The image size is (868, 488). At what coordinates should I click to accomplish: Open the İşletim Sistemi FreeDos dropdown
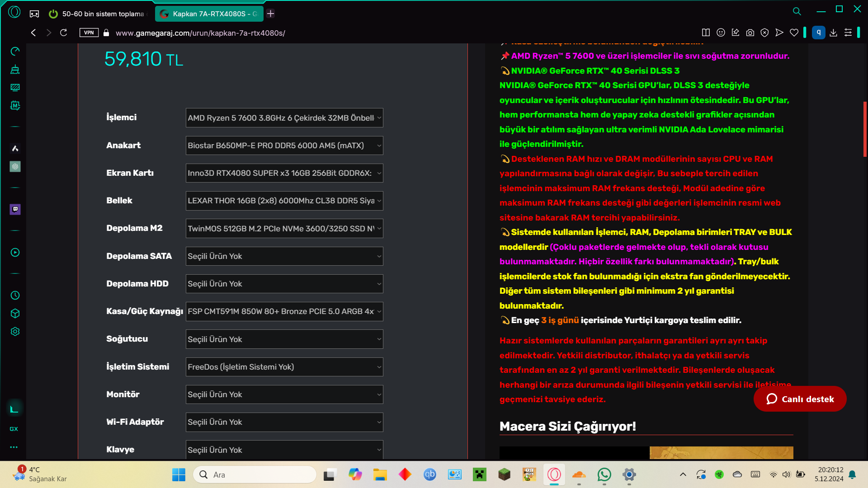coord(284,367)
